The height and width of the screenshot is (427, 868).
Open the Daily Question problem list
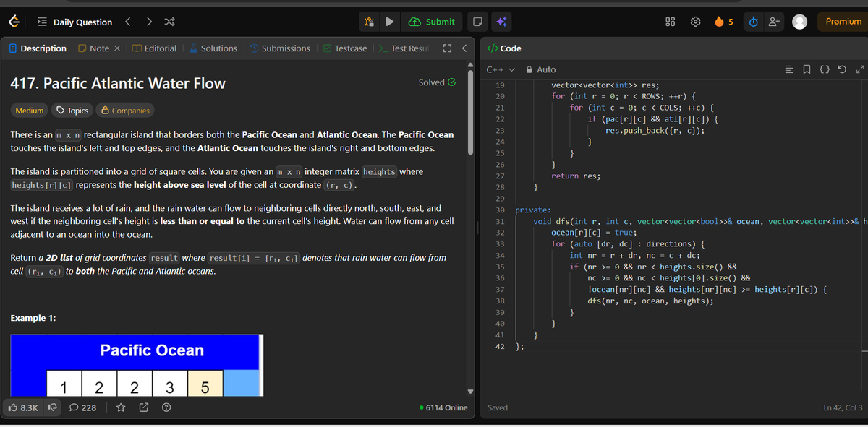(76, 22)
